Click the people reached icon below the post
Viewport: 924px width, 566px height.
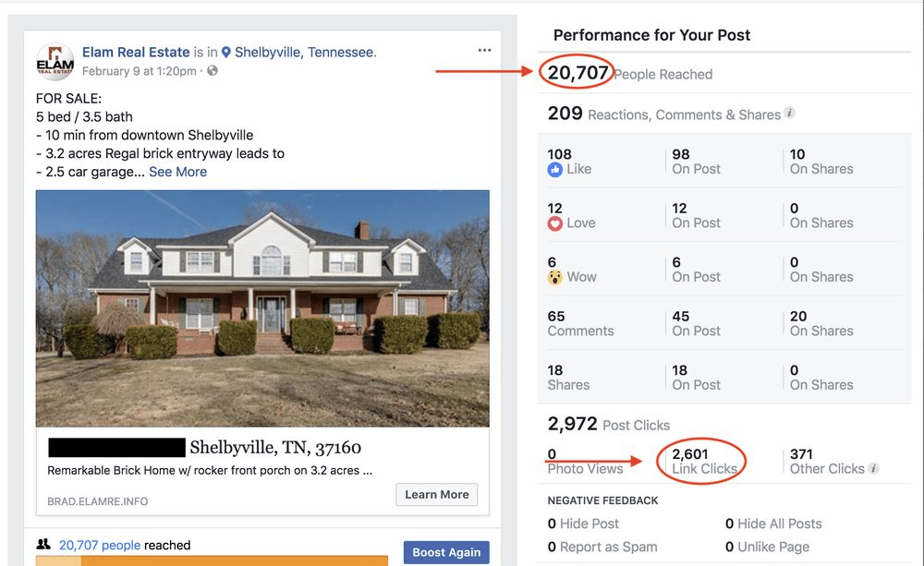pyautogui.click(x=43, y=544)
